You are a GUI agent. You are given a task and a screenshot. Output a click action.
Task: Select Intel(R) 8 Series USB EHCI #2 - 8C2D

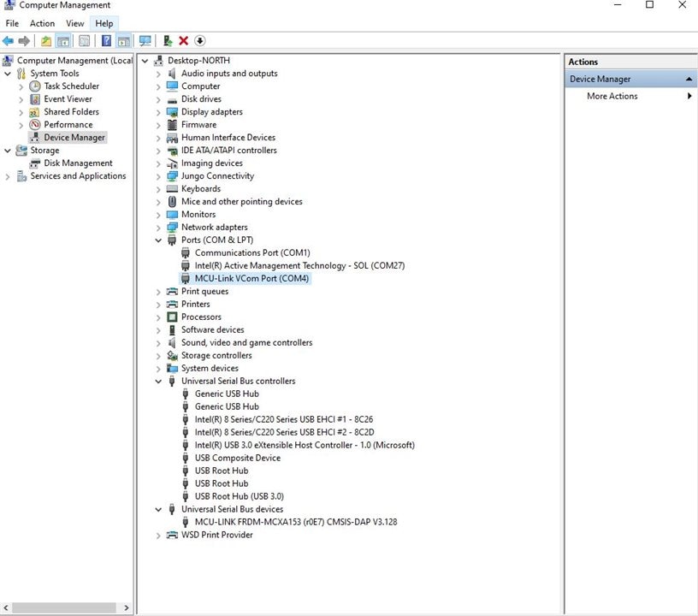285,432
